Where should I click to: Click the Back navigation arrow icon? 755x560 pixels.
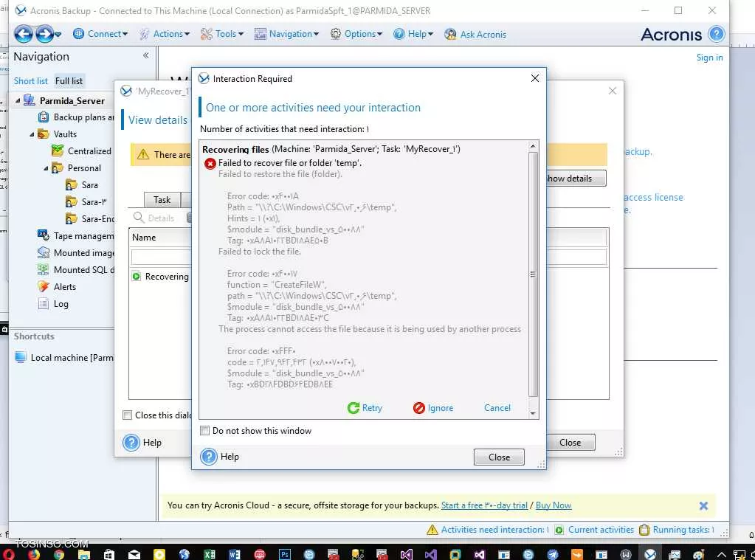[x=23, y=34]
